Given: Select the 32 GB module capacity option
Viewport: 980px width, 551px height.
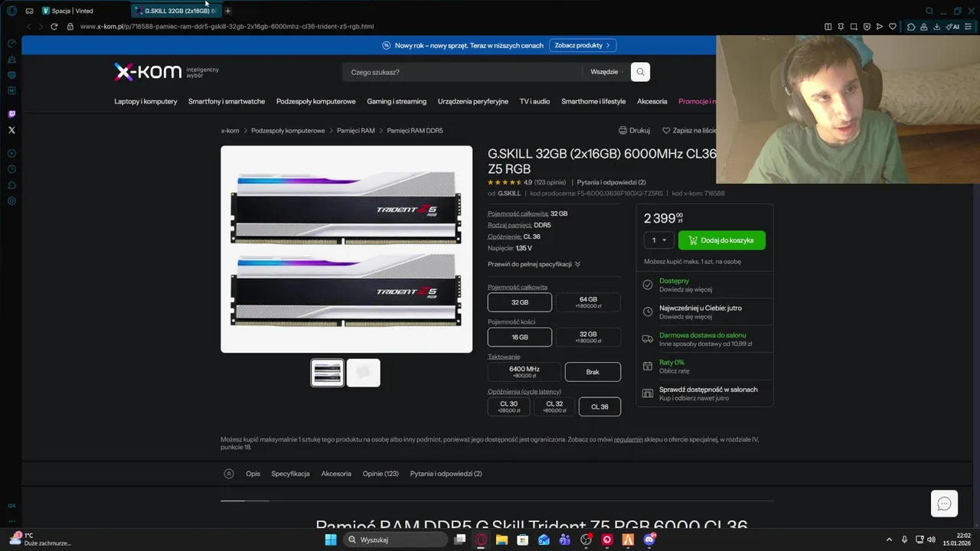Looking at the screenshot, I should click(x=588, y=337).
